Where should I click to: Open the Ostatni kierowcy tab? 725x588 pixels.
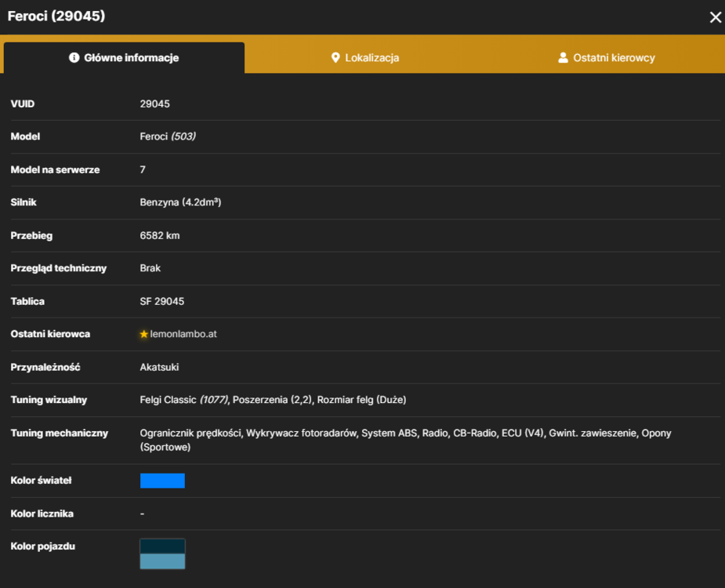pyautogui.click(x=606, y=58)
